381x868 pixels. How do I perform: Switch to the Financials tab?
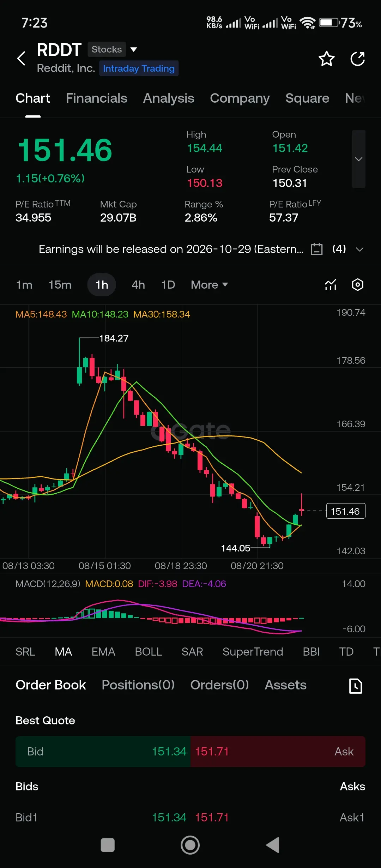[x=96, y=98]
